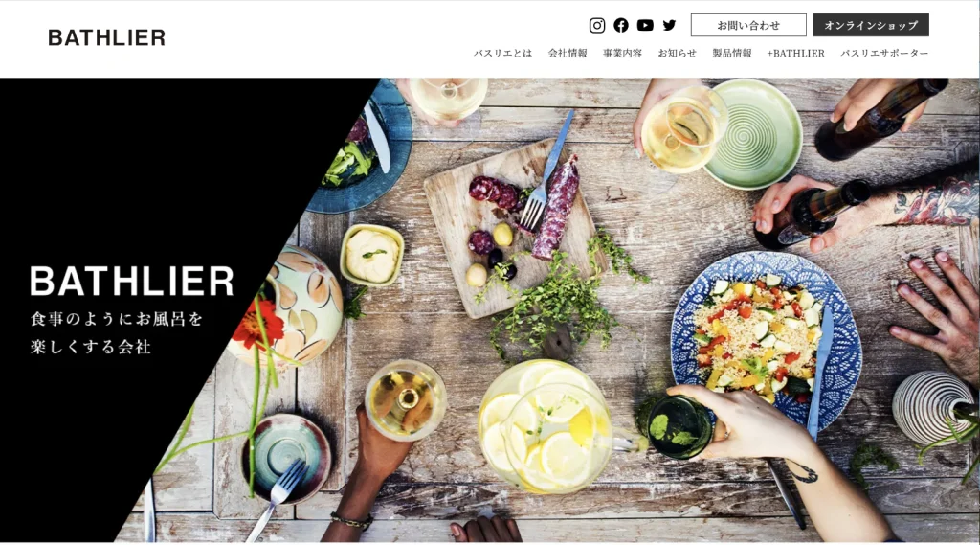Click the large white BATHLIER hero title
This screenshot has width=980, height=545.
132,281
